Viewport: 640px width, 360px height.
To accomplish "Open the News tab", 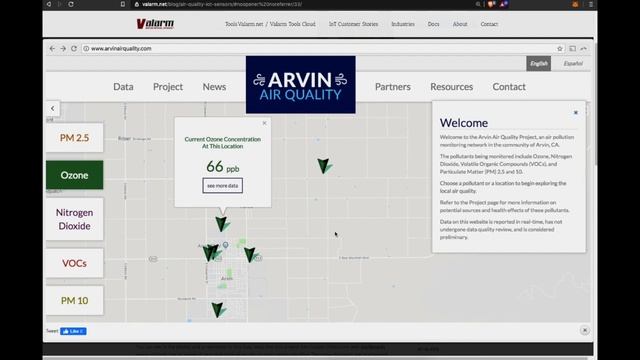I will [214, 87].
